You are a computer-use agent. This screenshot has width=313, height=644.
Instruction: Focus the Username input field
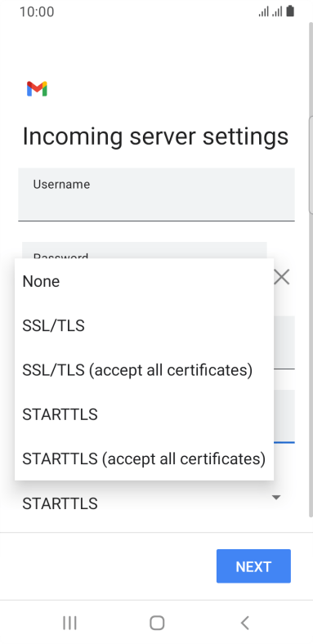tap(156, 195)
